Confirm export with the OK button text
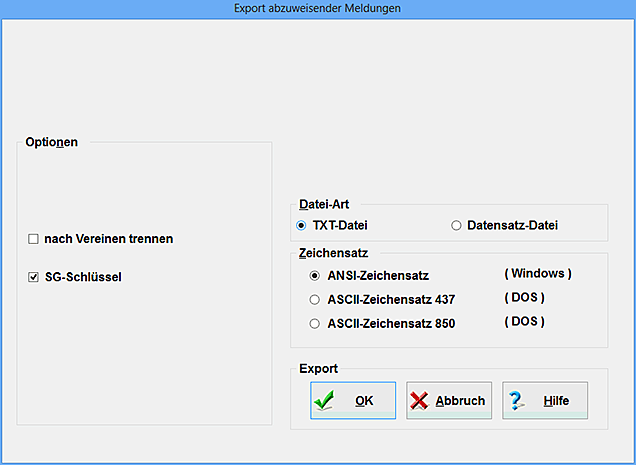636x465 pixels. [x=364, y=401]
